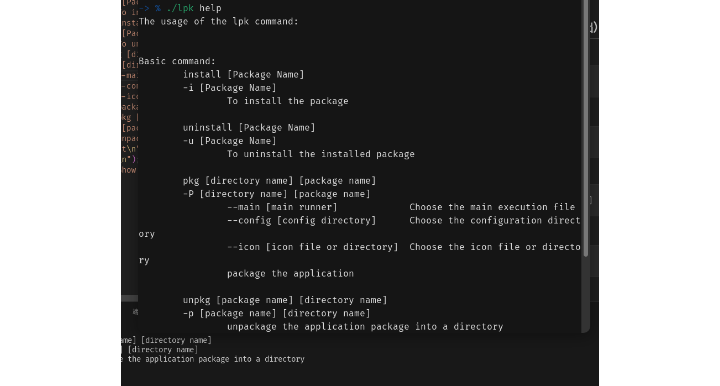Click the 'Basic command:' heading text
720x386 pixels.
tap(177, 61)
